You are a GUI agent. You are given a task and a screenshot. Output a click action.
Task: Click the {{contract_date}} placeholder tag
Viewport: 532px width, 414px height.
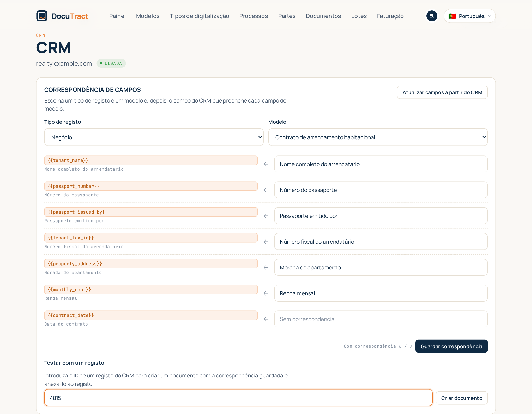click(151, 315)
